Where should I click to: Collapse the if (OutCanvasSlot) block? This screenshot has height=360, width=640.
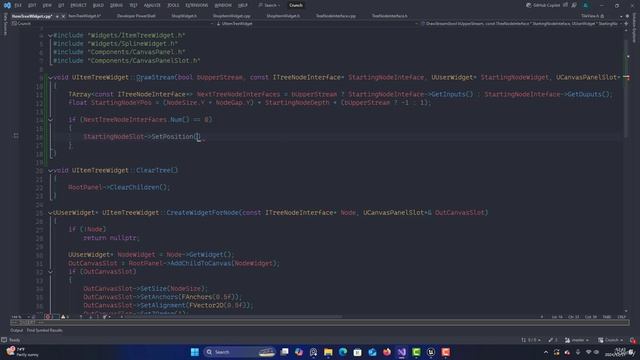[x=50, y=272]
